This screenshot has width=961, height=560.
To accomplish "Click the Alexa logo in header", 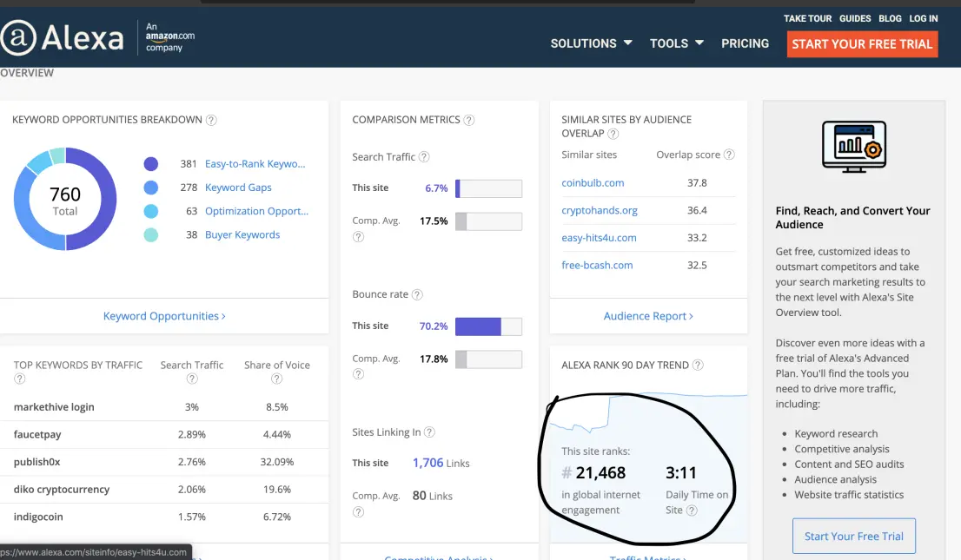I will [x=62, y=37].
